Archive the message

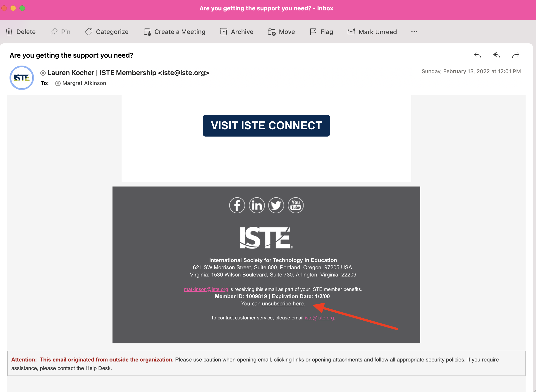(x=237, y=32)
